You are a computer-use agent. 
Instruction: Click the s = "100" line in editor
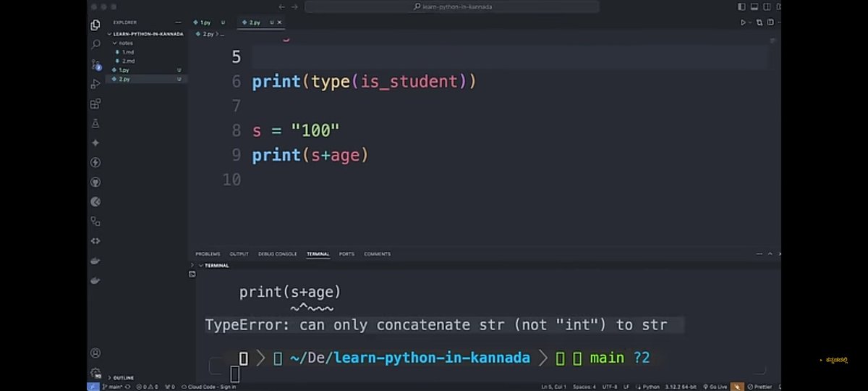click(x=296, y=131)
